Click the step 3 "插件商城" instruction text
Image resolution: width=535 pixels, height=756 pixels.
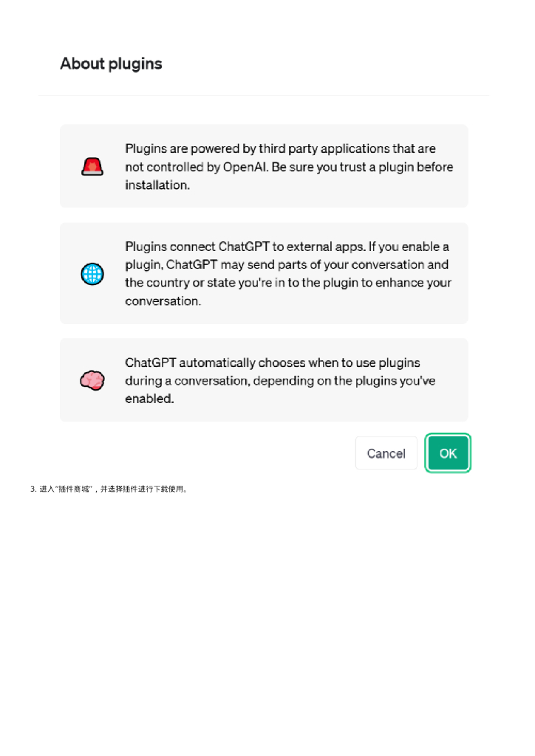click(112, 489)
